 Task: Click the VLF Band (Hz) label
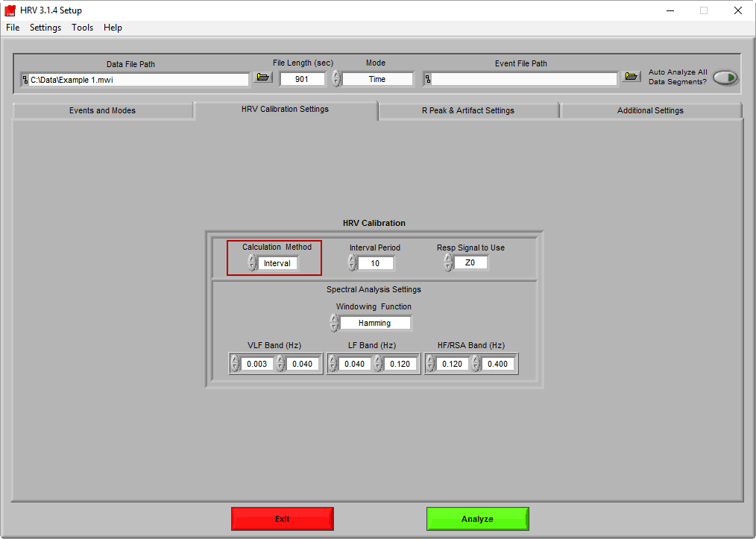pyautogui.click(x=274, y=345)
